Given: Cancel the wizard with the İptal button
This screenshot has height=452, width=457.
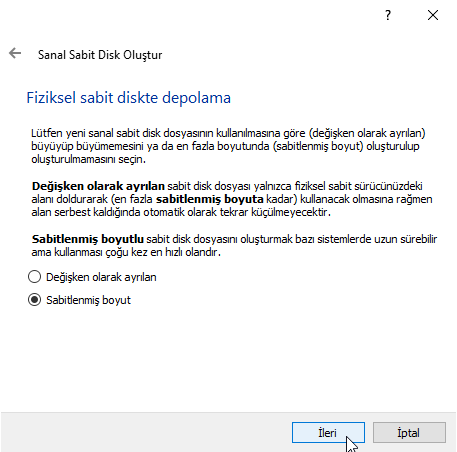Looking at the screenshot, I should [x=409, y=433].
